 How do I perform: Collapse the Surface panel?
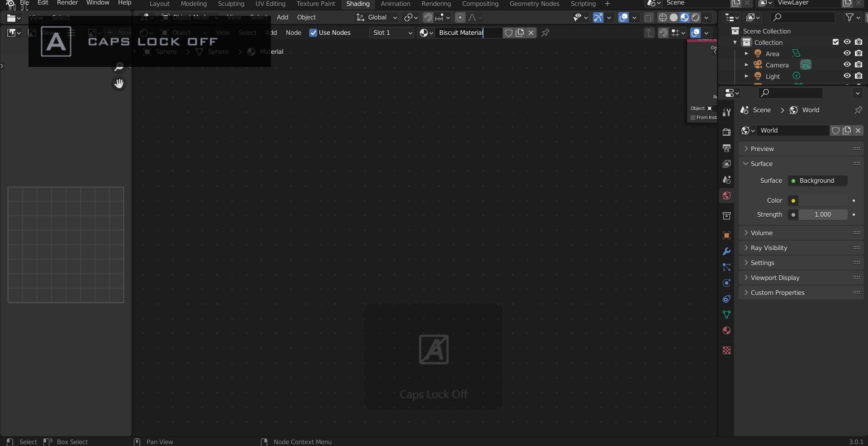tap(801, 164)
